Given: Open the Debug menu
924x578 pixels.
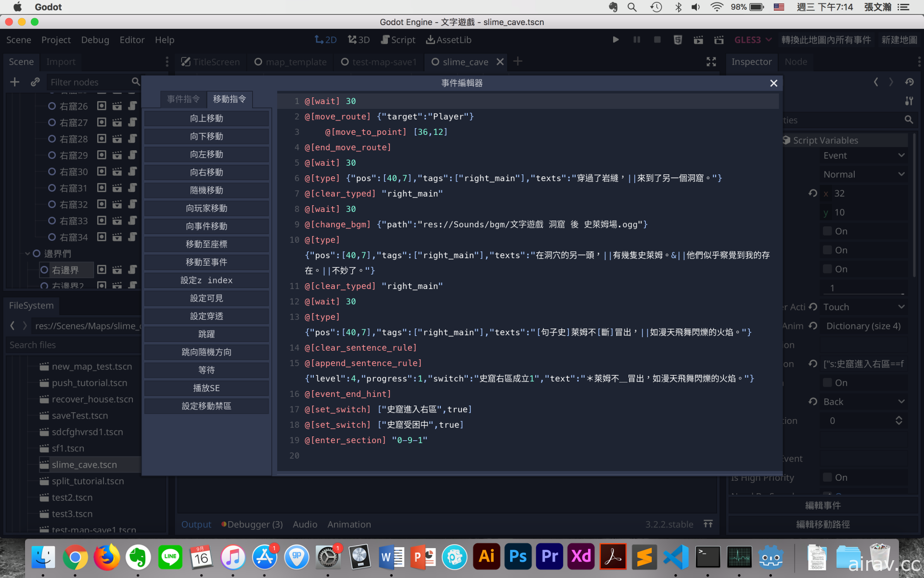Looking at the screenshot, I should (x=95, y=40).
